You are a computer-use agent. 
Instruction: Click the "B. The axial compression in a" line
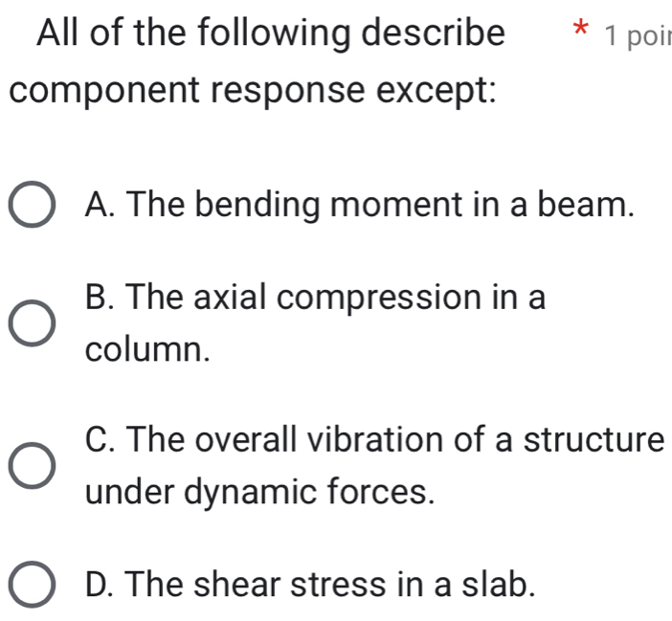[315, 299]
